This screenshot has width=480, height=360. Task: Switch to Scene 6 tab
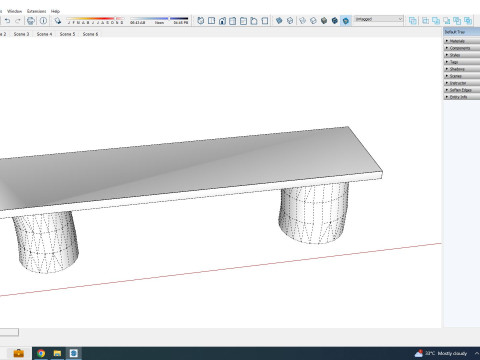[x=90, y=34]
